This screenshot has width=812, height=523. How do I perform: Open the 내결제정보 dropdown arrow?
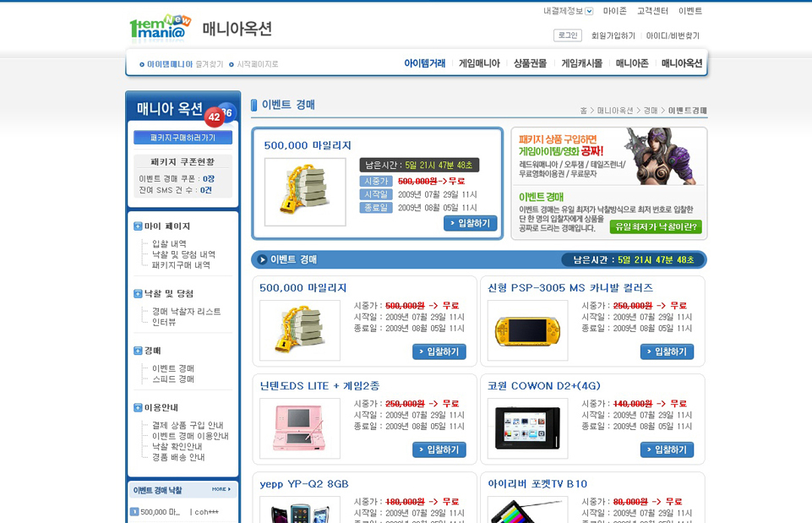(589, 11)
